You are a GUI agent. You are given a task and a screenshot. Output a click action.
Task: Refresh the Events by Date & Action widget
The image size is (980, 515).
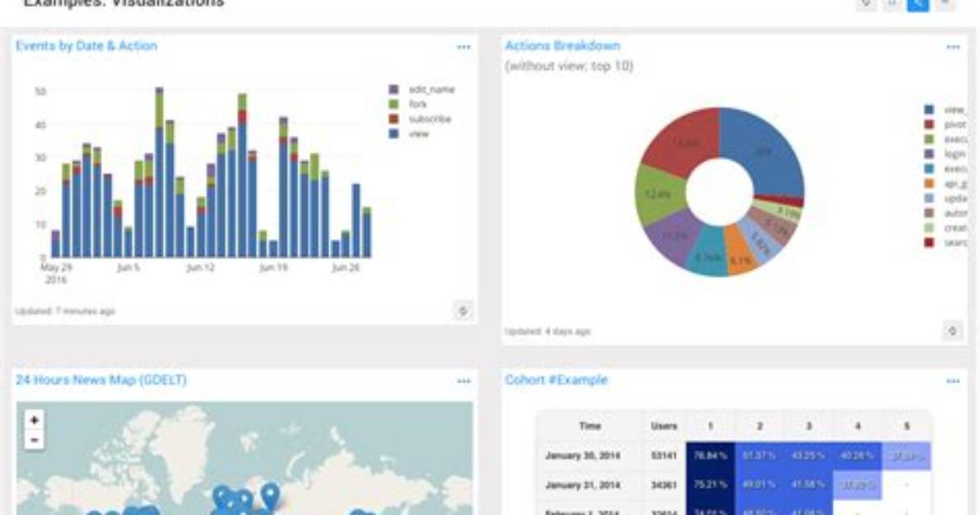463,310
